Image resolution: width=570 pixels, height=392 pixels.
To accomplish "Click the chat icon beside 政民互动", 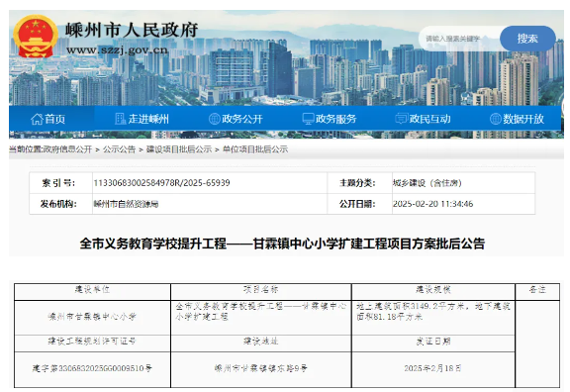I will (402, 119).
